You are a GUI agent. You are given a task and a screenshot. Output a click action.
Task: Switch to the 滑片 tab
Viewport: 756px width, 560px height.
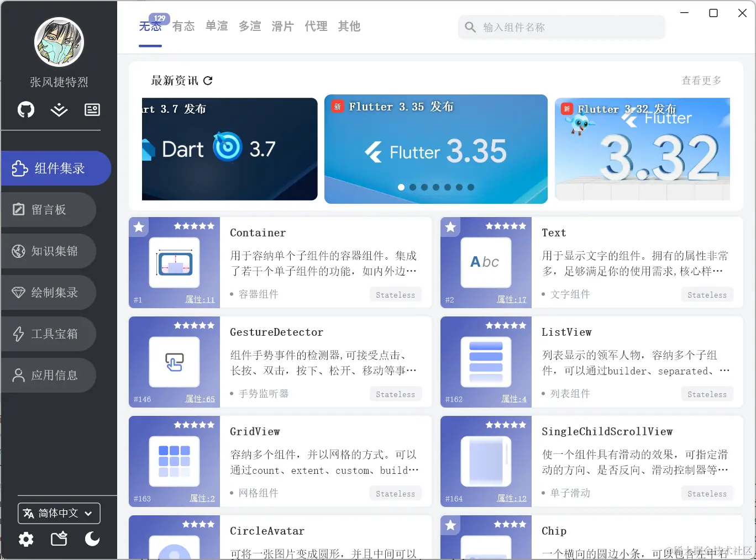click(283, 27)
